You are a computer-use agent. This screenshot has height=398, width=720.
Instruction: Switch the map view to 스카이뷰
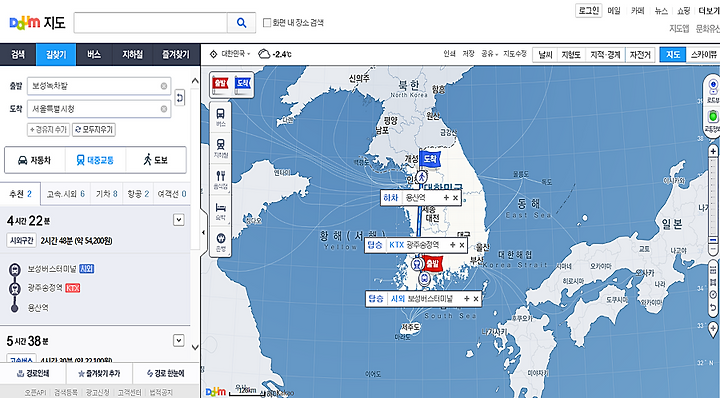click(703, 55)
